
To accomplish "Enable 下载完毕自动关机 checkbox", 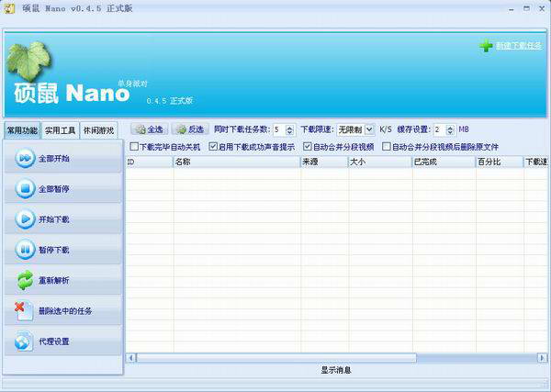I will (x=134, y=146).
